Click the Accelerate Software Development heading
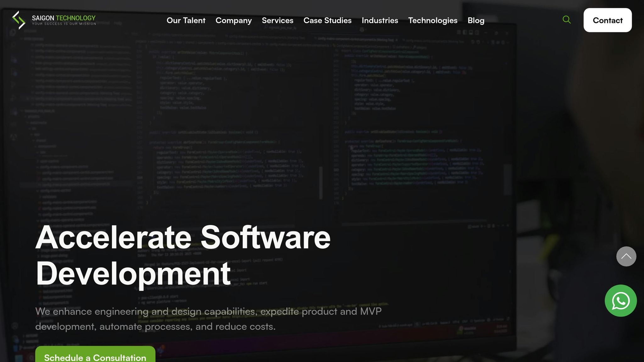 coord(182,238)
